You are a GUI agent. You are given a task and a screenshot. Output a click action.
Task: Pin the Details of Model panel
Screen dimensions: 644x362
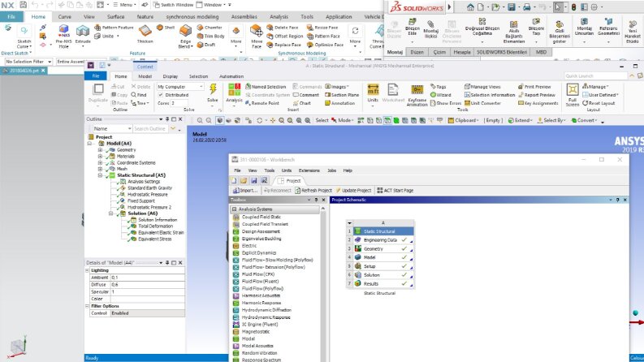coord(167,263)
